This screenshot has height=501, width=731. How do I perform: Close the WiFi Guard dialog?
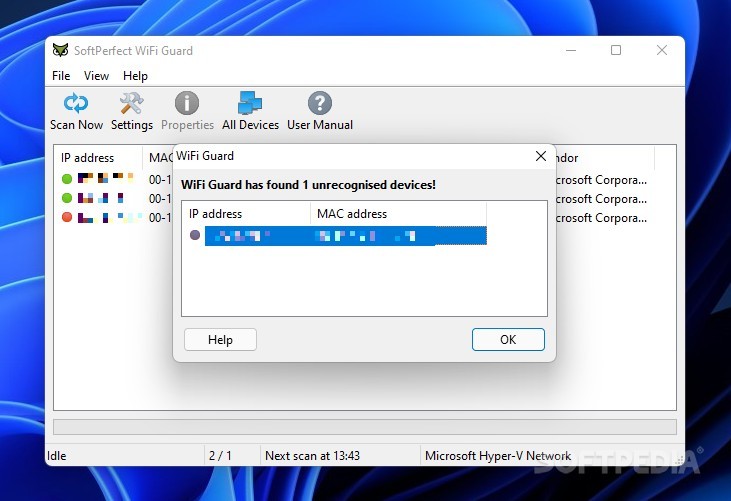click(541, 156)
